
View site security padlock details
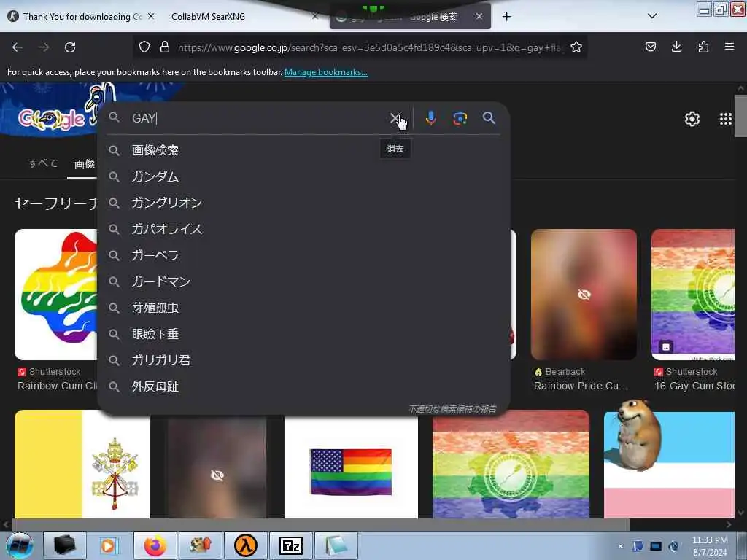165,47
